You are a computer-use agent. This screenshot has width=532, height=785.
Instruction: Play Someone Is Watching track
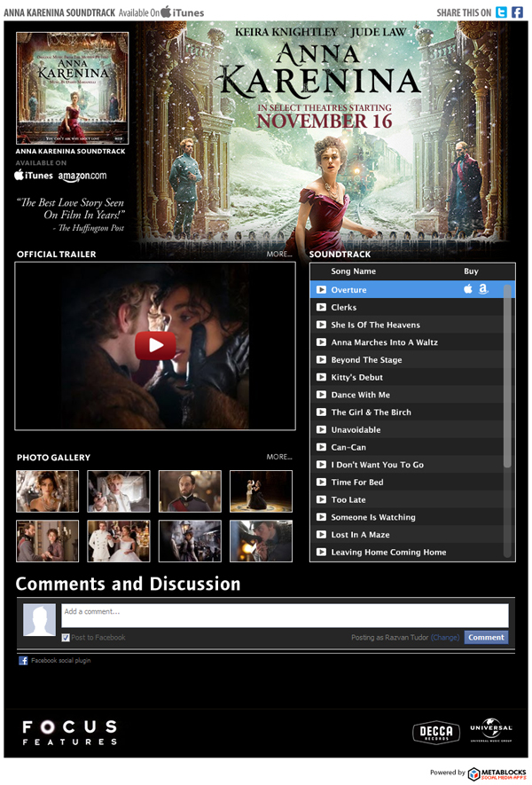click(x=321, y=518)
